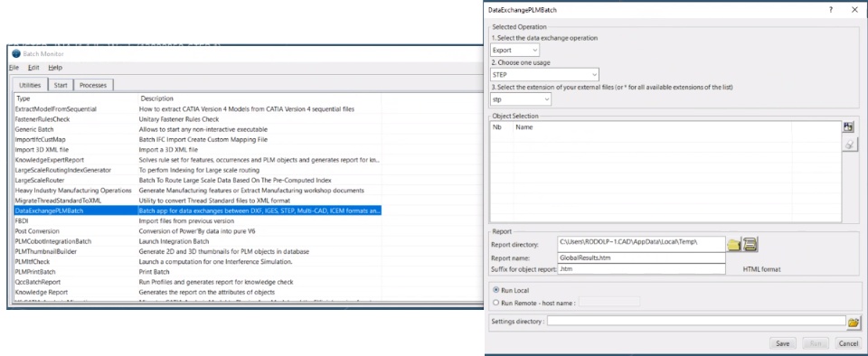Click the Nb column header in Object Selection
The width and height of the screenshot is (868, 356).
pyautogui.click(x=502, y=126)
